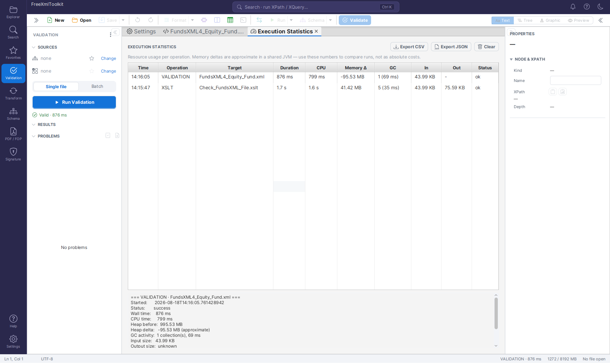This screenshot has width=610, height=364.
Task: Expand toolbar with double chevron icon
Action: click(36, 20)
